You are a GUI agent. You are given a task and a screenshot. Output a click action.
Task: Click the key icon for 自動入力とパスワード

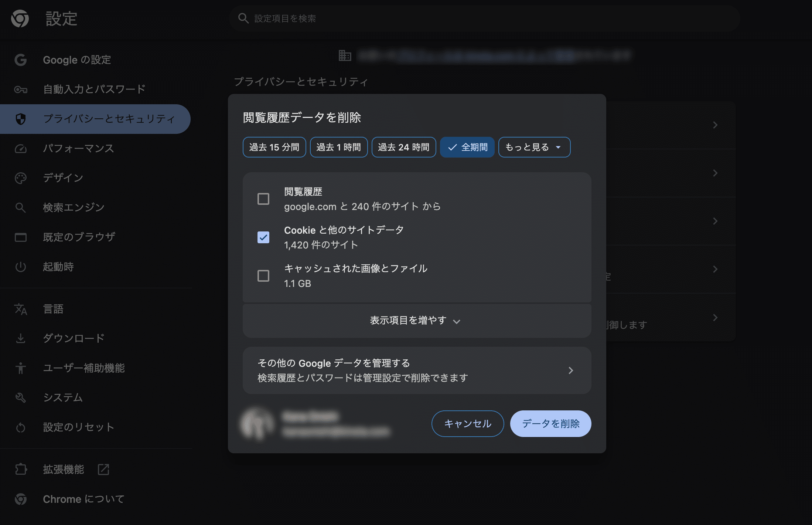click(x=21, y=89)
